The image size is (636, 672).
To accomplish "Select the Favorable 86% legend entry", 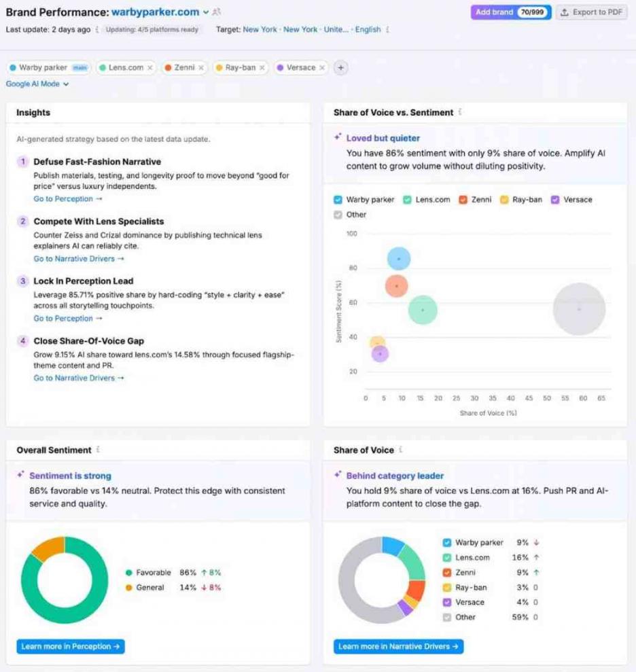I will (173, 573).
